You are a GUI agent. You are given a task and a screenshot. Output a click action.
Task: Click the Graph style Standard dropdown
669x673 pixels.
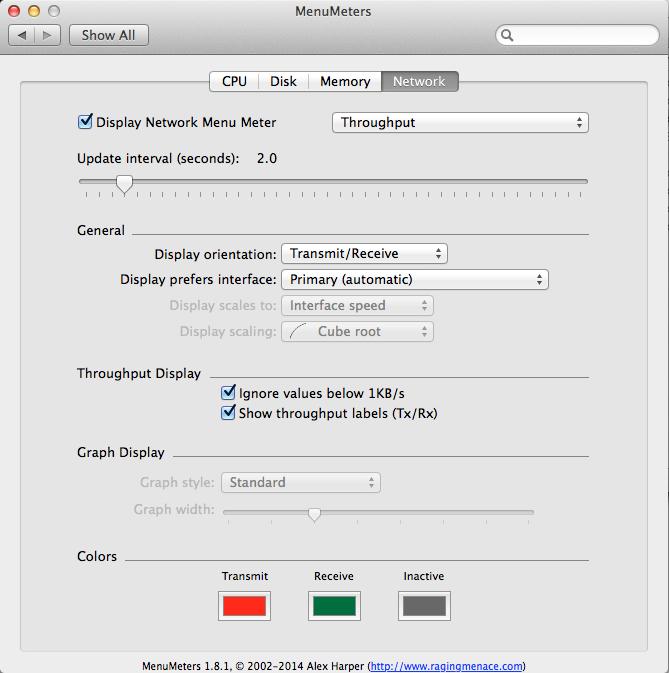[301, 482]
